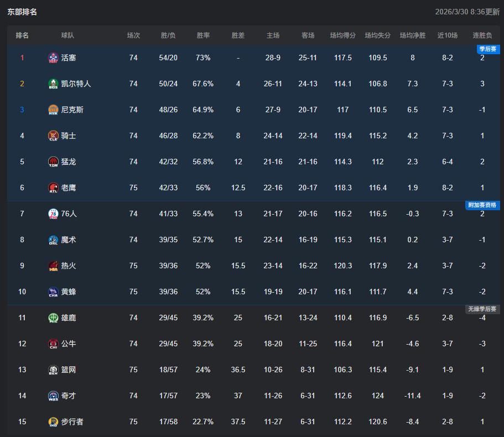Click the 骑士 (Cavaliers) team logo

pyautogui.click(x=53, y=136)
